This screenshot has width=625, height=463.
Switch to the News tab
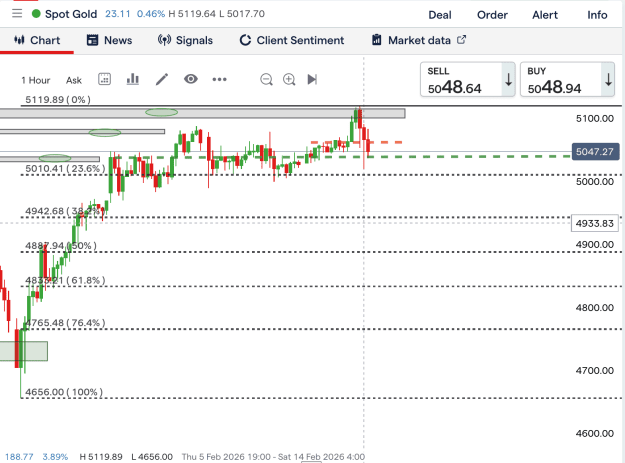click(110, 40)
